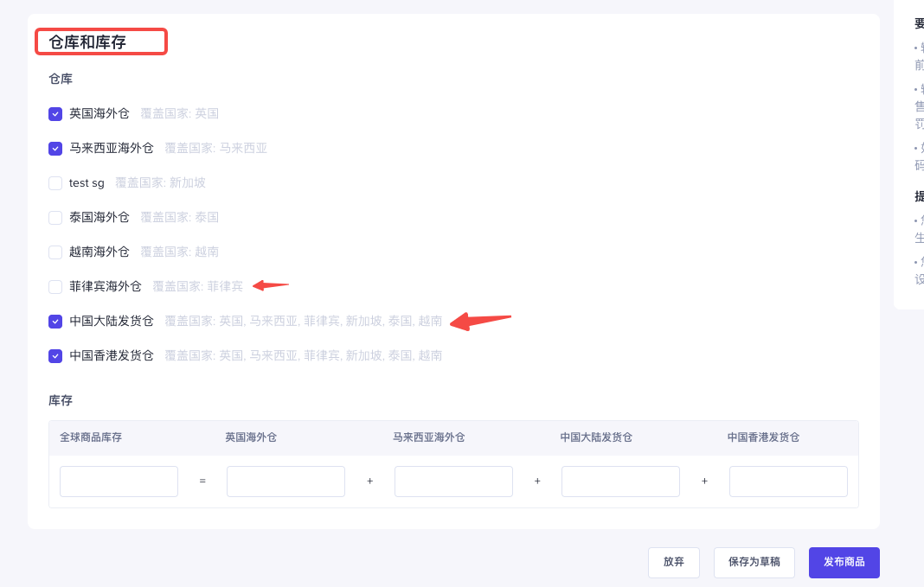
Task: Click the 仓库和库存 section heading
Action: (x=87, y=42)
